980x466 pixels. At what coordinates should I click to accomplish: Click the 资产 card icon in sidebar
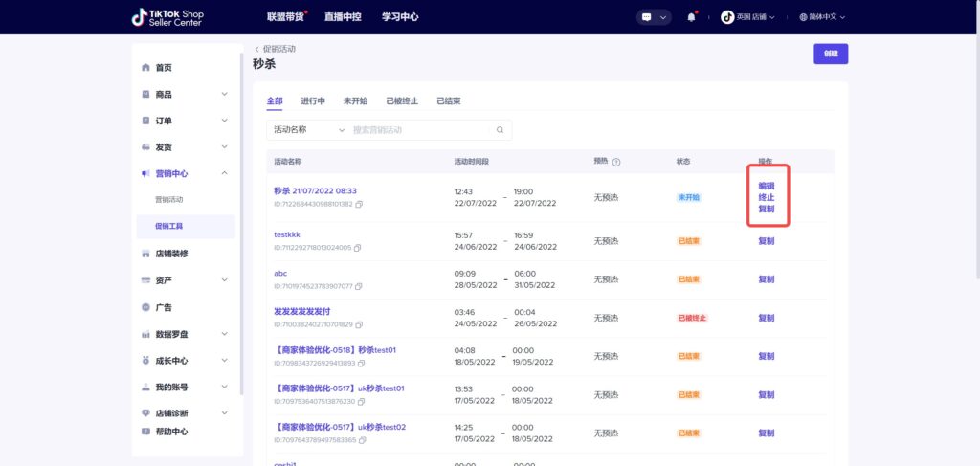[145, 280]
